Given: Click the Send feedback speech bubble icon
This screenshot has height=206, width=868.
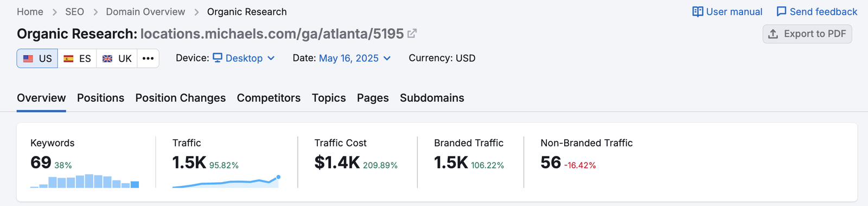Looking at the screenshot, I should tap(781, 11).
